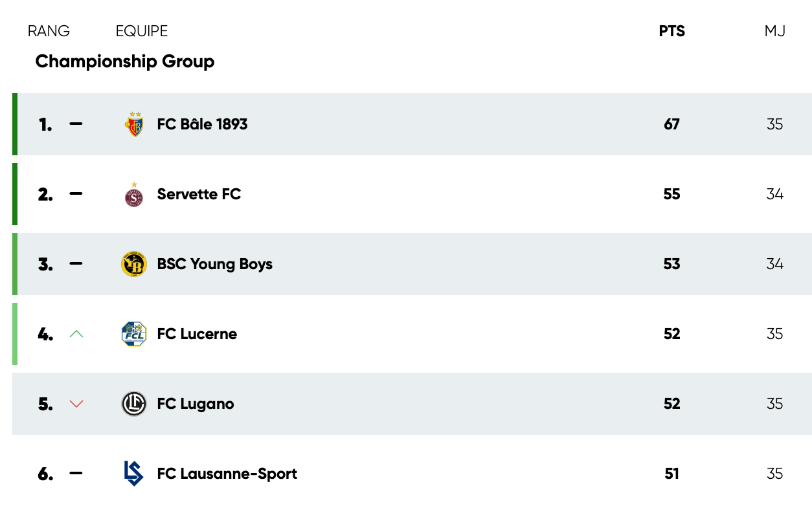
Task: Click the points value 67 for FC Bâle
Action: coord(671,124)
